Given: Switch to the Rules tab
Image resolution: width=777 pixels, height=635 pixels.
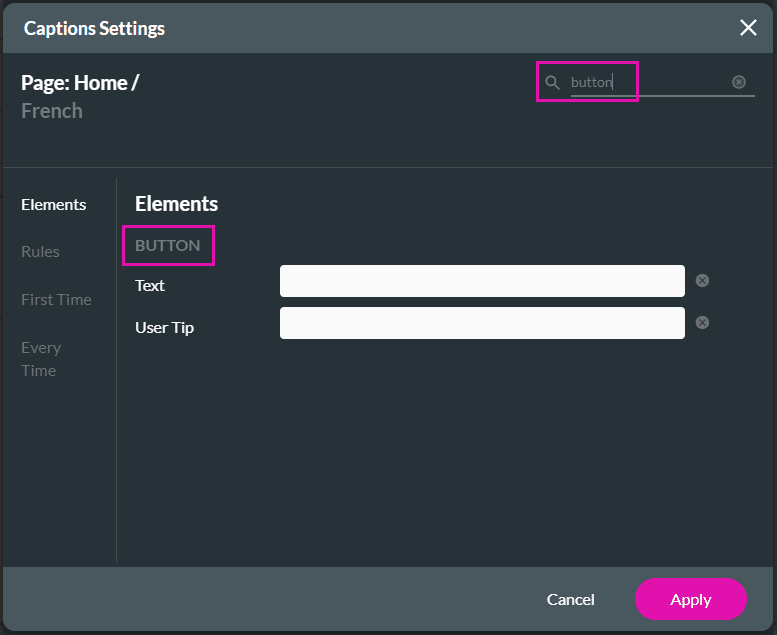Looking at the screenshot, I should click(x=41, y=251).
